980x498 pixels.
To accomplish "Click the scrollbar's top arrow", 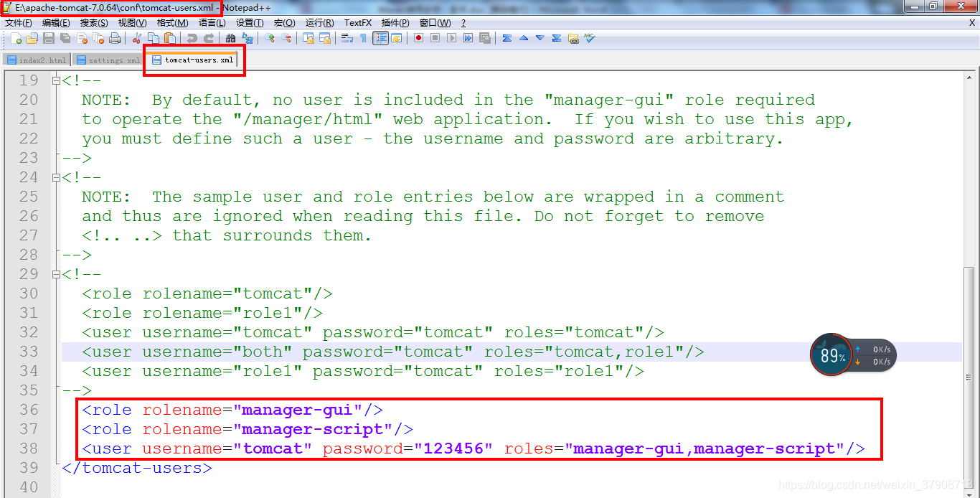I will tap(970, 77).
